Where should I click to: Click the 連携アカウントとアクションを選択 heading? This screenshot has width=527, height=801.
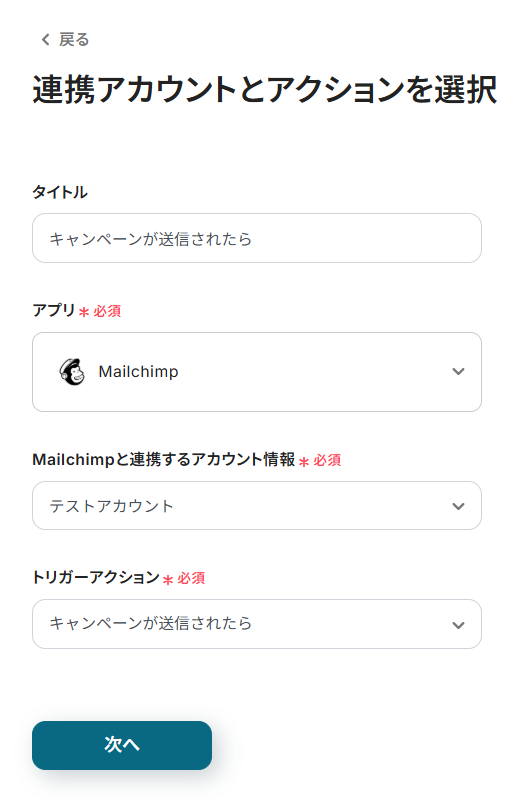(x=265, y=89)
